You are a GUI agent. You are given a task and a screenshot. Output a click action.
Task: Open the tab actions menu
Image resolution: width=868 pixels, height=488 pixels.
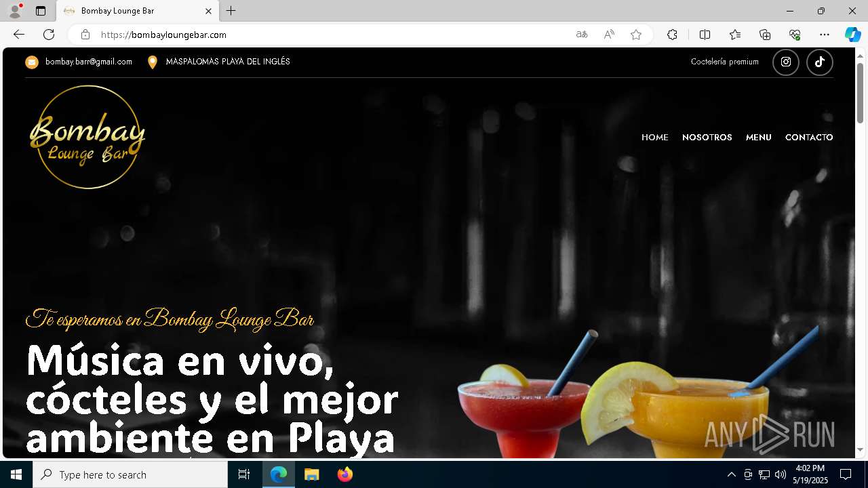[41, 11]
